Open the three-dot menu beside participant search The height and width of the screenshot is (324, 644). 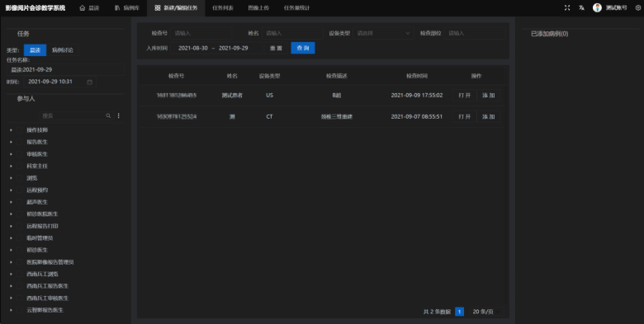click(119, 115)
